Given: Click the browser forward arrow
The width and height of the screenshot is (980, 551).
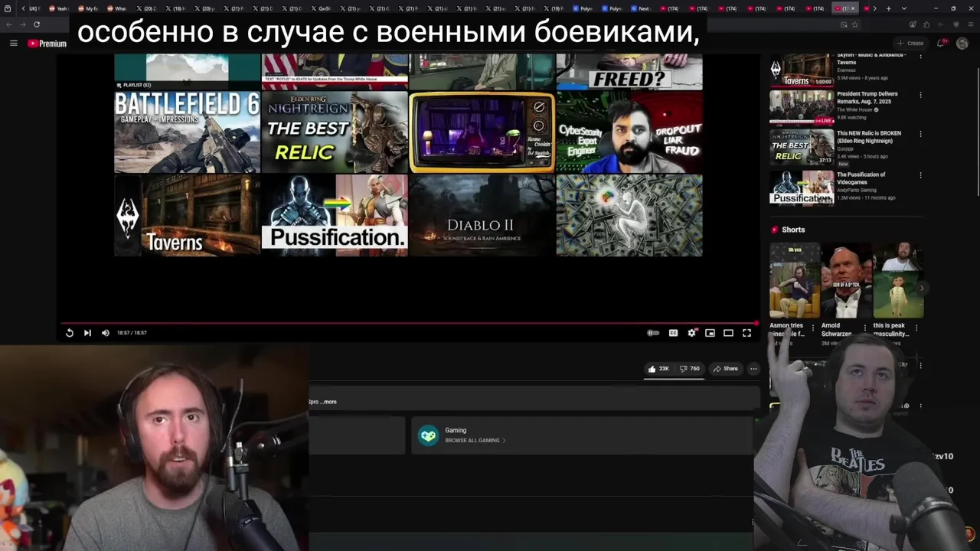Looking at the screenshot, I should click(x=22, y=24).
